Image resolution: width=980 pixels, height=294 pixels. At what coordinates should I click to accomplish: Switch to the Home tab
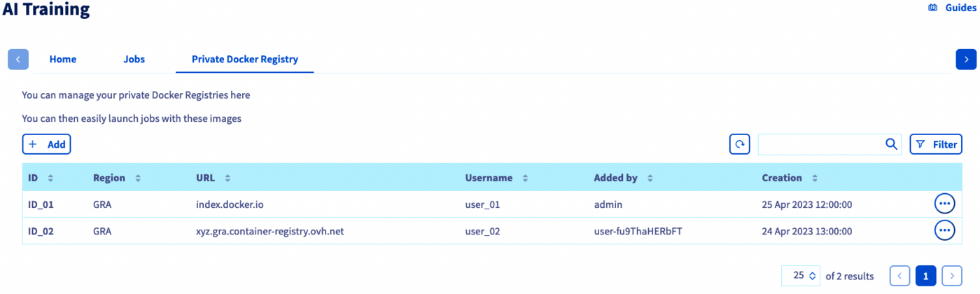63,59
